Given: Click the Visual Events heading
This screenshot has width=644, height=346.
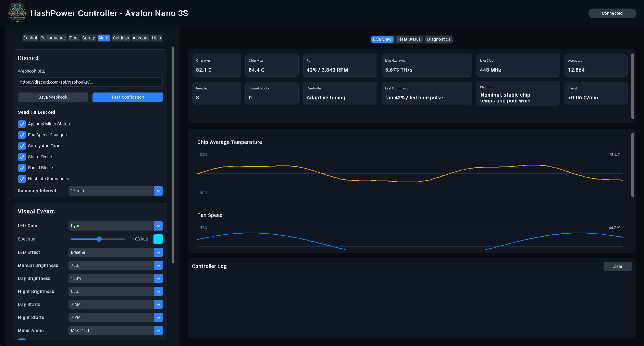Looking at the screenshot, I should point(36,212).
